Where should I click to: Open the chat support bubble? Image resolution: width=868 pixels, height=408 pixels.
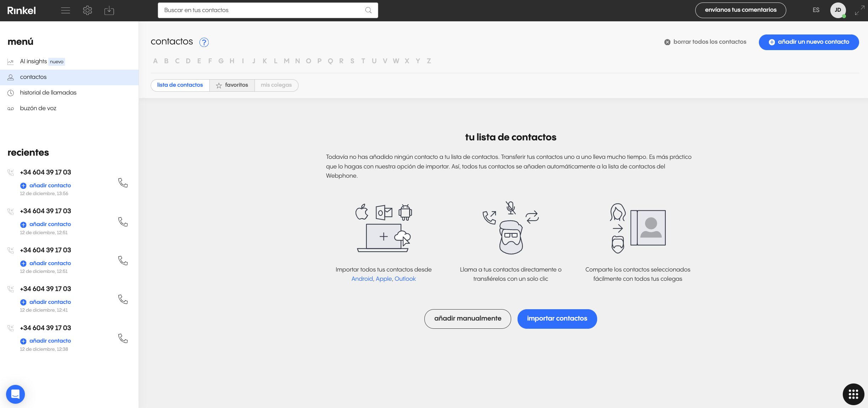coord(15,394)
